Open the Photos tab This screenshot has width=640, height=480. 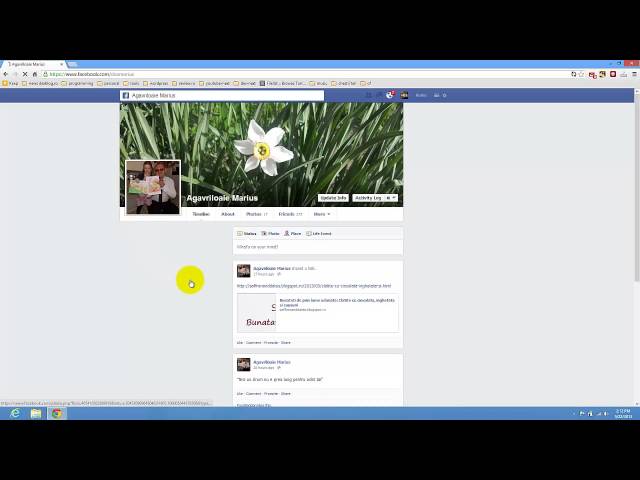(257, 214)
